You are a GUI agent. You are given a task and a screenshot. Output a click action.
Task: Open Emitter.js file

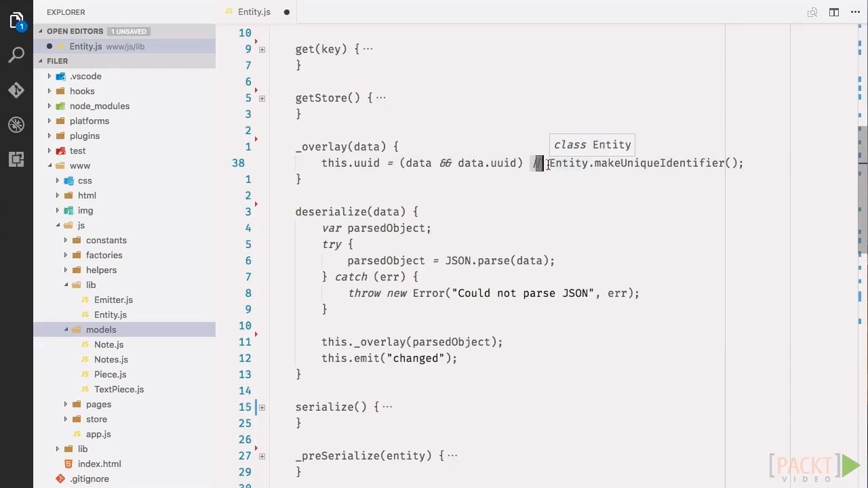[x=113, y=300]
